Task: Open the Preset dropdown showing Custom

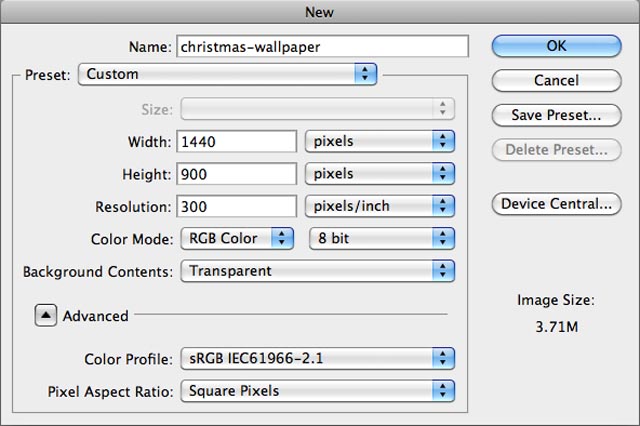Action: coord(227,74)
